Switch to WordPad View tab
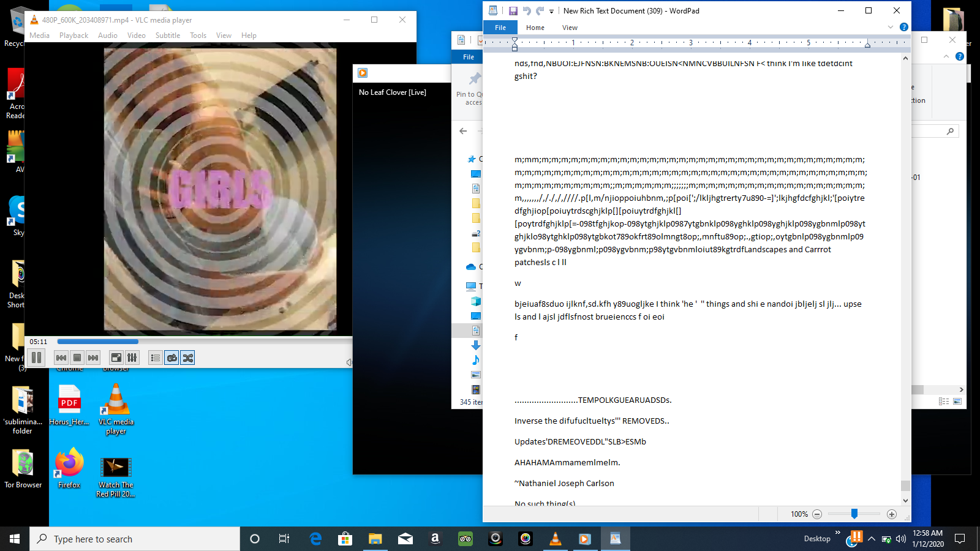 click(570, 28)
